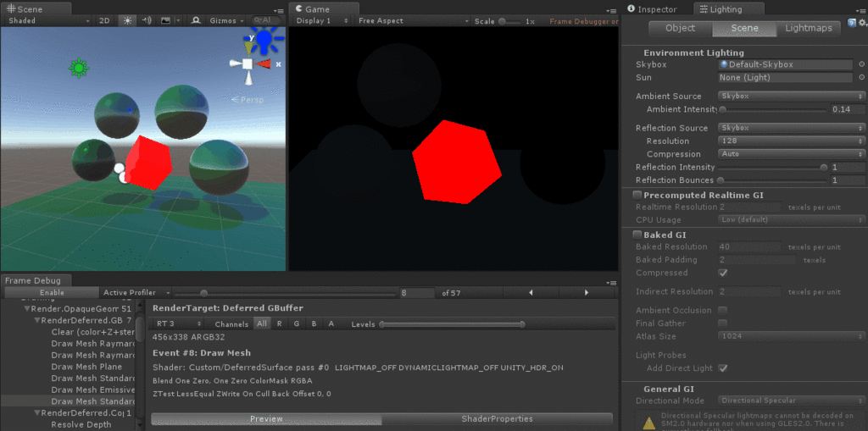Enable the Baked GI checkbox
This screenshot has height=431, width=868.
(x=637, y=235)
